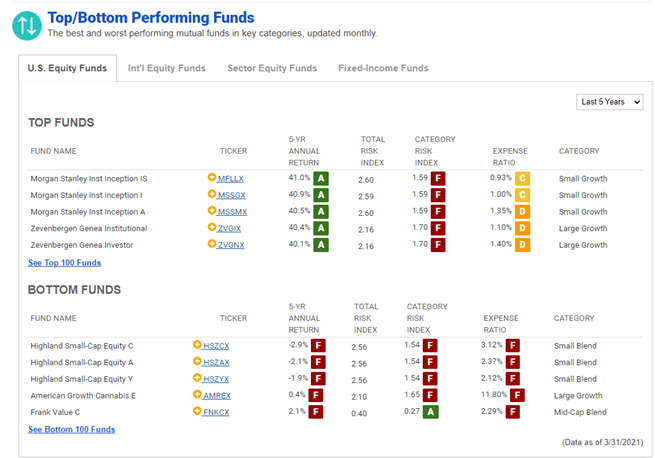Image resolution: width=655 pixels, height=458 pixels.
Task: Click the Data as of 3/31/2021 note
Action: click(602, 443)
